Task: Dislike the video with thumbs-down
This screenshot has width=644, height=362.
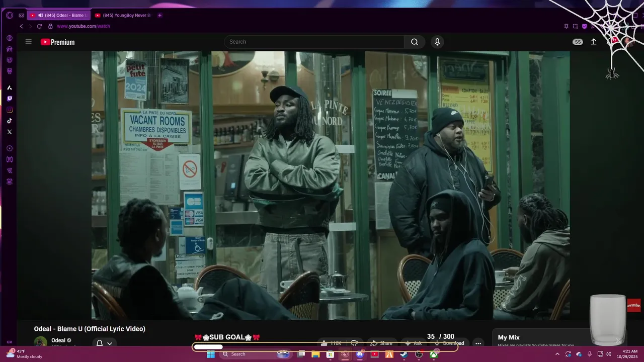Action: point(355,343)
